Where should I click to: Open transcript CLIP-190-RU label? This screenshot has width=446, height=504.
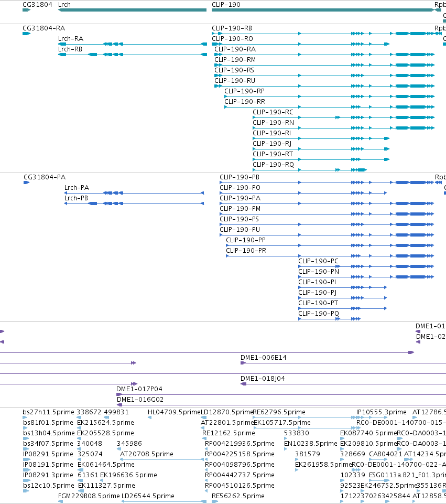[x=235, y=81]
